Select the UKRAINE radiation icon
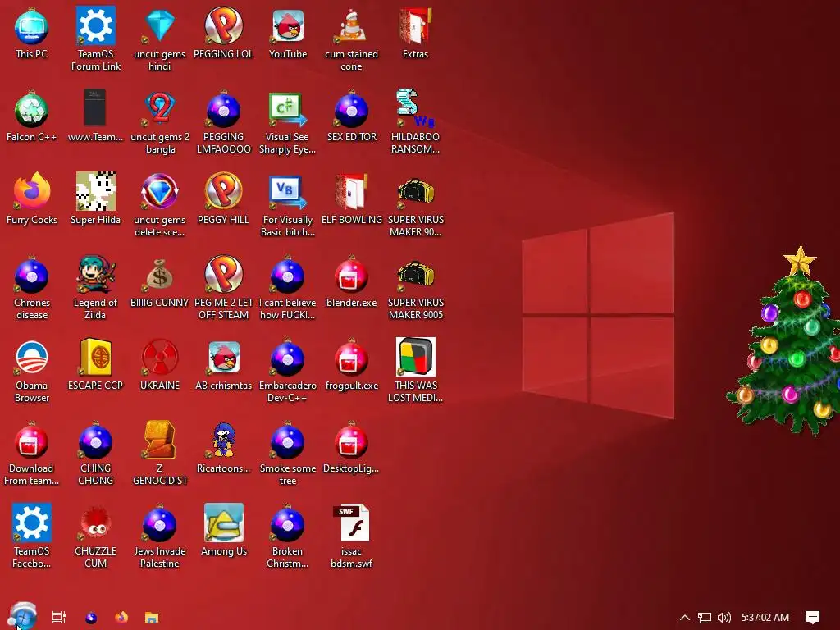840x630 pixels. pyautogui.click(x=160, y=365)
